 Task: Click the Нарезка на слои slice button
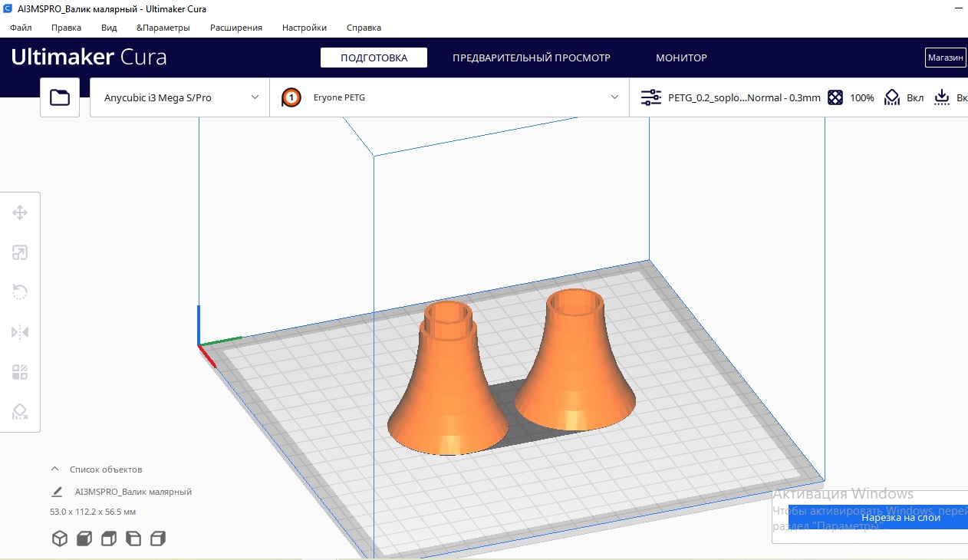click(878, 518)
